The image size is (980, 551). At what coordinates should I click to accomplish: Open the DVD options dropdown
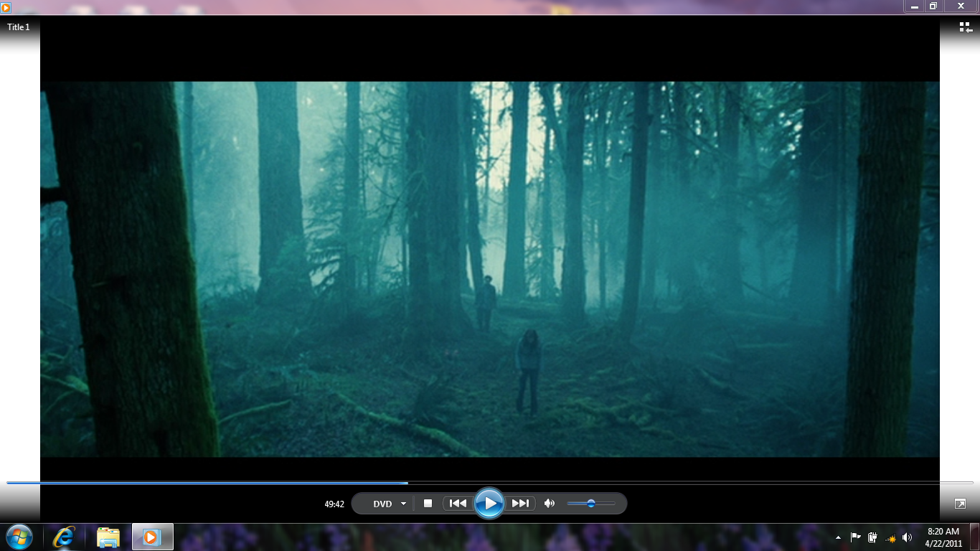tap(403, 503)
